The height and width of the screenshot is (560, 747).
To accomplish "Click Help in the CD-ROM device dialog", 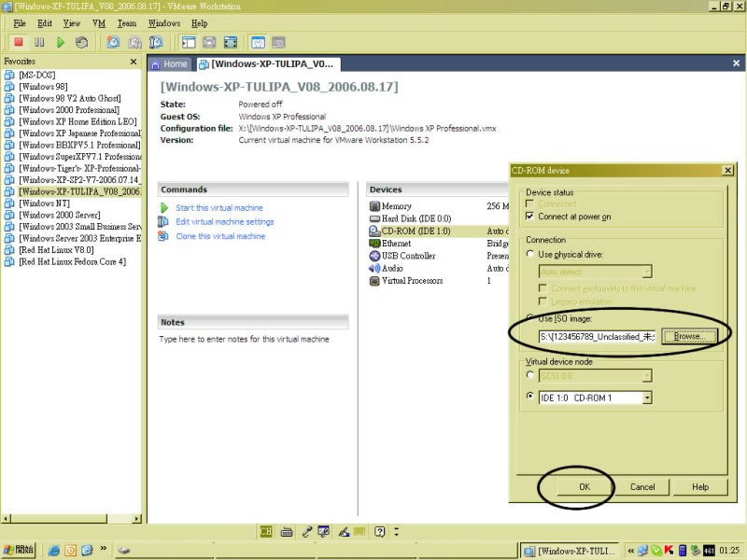I will pyautogui.click(x=700, y=486).
